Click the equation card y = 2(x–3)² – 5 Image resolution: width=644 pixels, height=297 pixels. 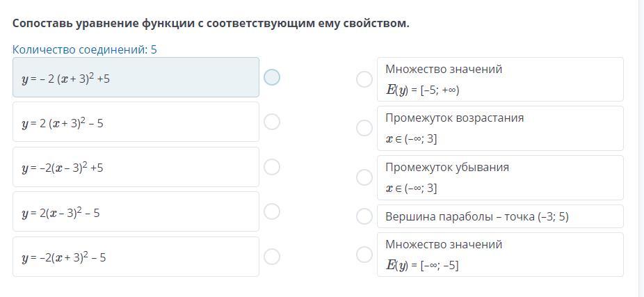click(136, 212)
